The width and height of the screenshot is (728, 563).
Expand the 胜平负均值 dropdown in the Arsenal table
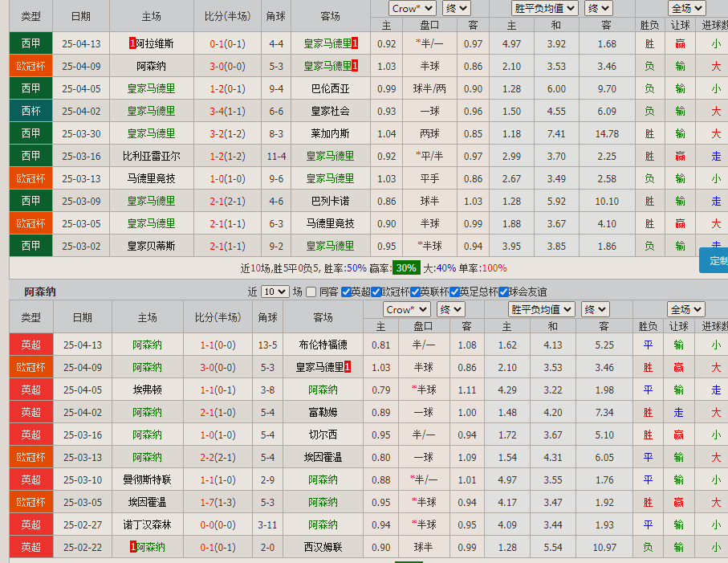tap(541, 309)
